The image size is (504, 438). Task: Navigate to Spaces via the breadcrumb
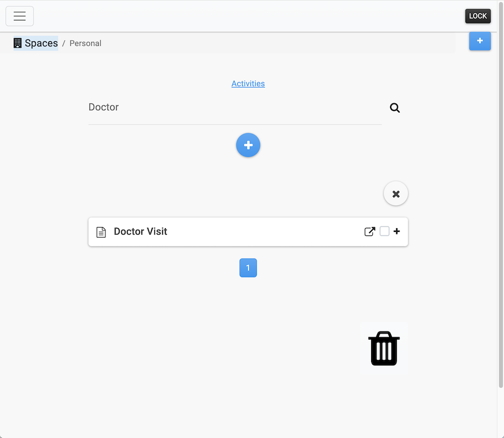(x=41, y=43)
